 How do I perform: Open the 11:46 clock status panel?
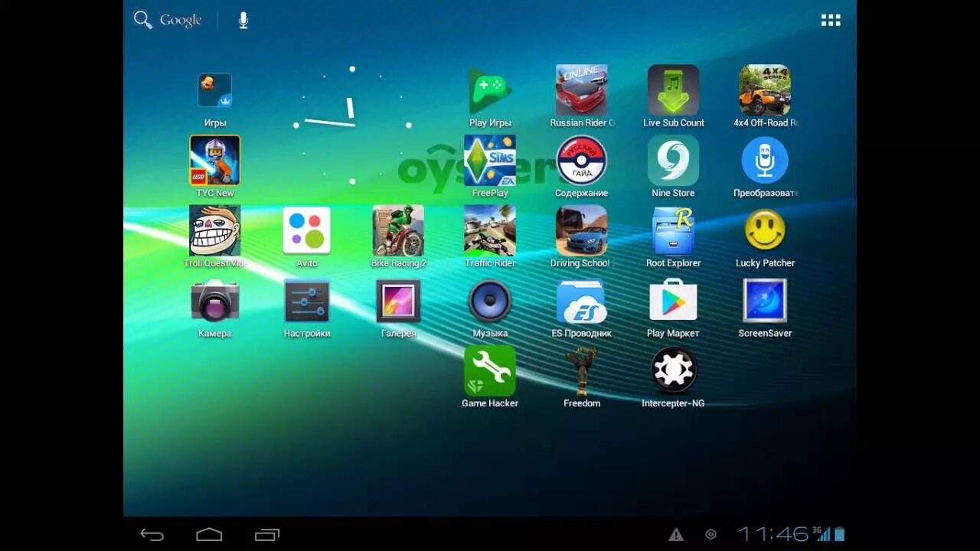point(773,534)
